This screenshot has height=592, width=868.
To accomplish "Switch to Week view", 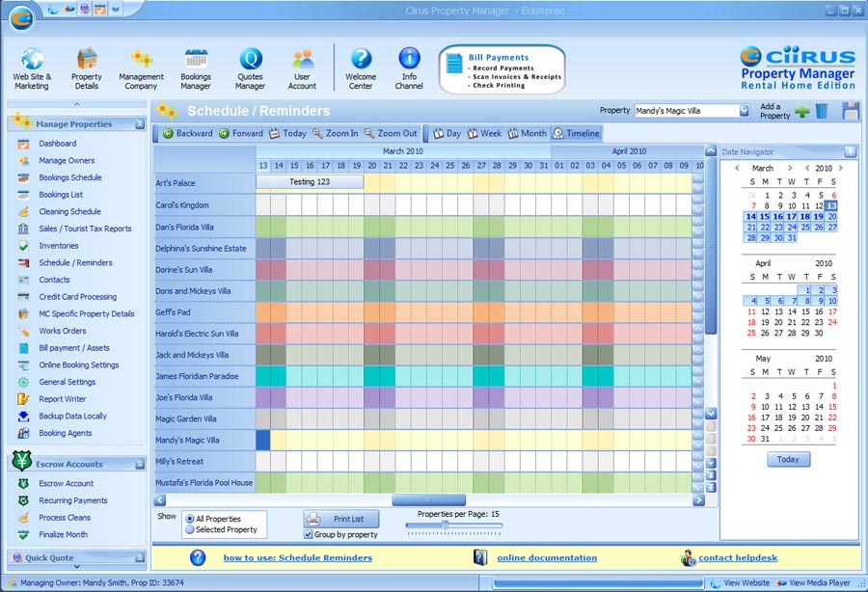I will 484,133.
